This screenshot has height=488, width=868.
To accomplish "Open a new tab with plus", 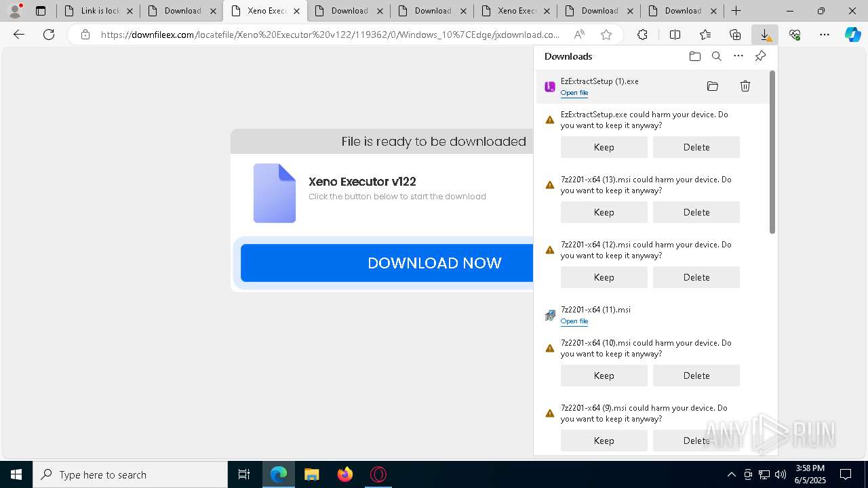I will click(x=736, y=11).
